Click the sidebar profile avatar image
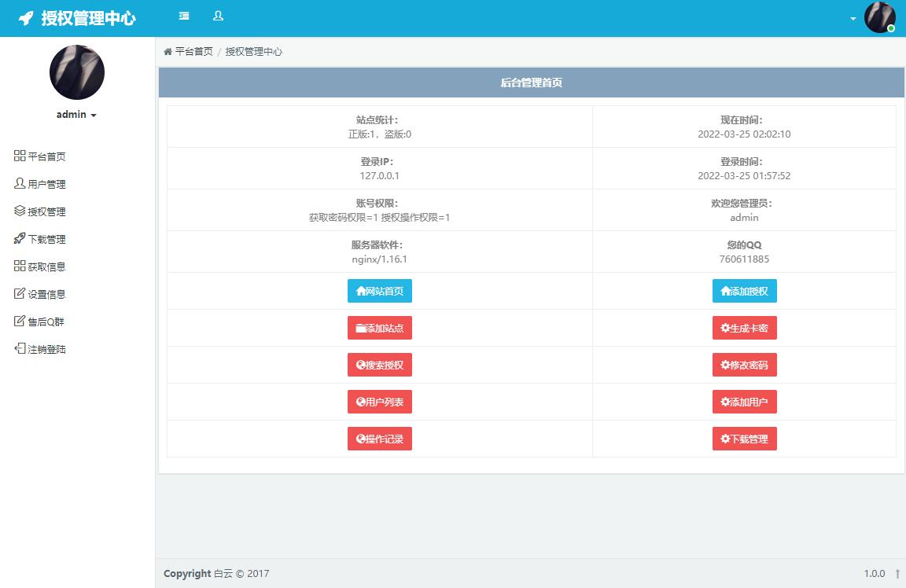 click(x=77, y=72)
